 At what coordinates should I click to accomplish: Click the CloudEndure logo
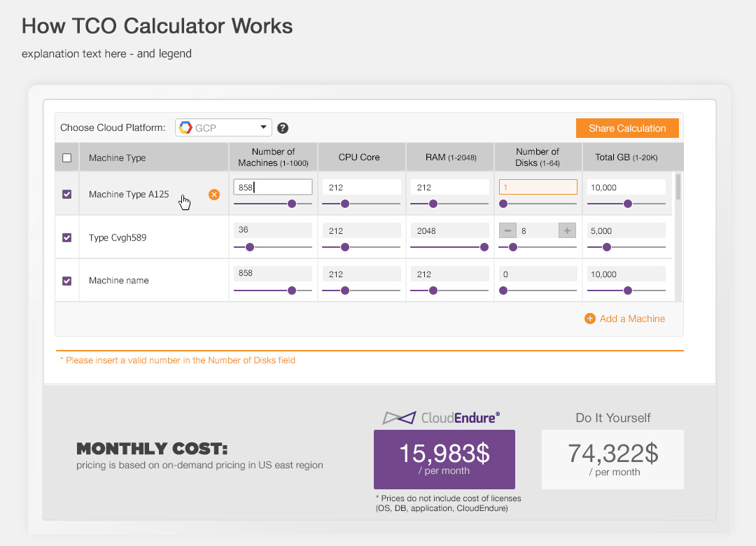tap(441, 418)
